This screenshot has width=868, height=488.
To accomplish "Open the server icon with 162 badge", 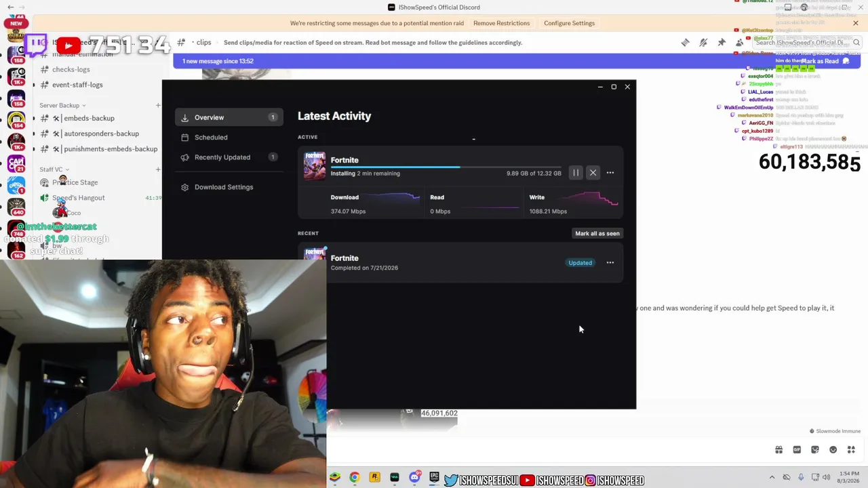I will click(x=16, y=251).
